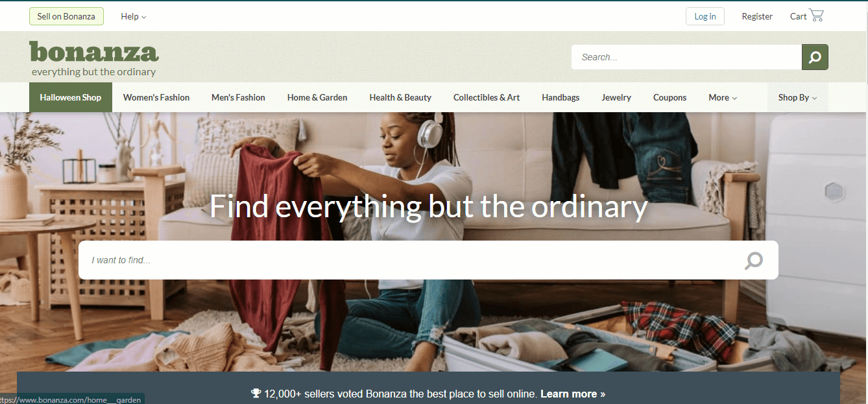Image resolution: width=868 pixels, height=404 pixels.
Task: Open the shopping cart icon
Action: click(x=816, y=16)
